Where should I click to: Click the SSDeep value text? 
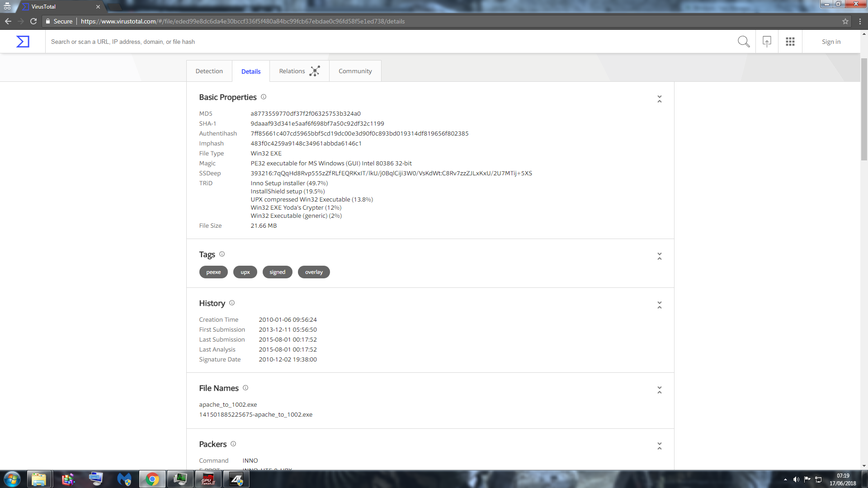click(x=391, y=173)
